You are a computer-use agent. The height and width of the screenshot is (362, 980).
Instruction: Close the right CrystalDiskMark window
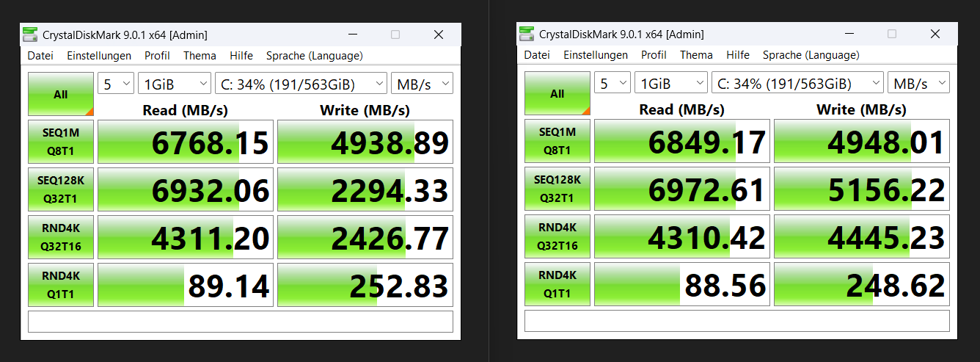[x=935, y=34]
